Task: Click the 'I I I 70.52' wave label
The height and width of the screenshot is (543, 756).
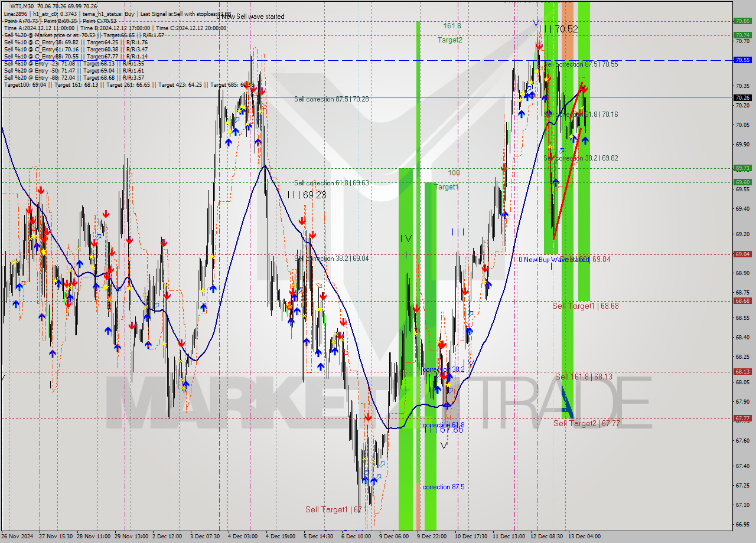Action: pyautogui.click(x=559, y=28)
